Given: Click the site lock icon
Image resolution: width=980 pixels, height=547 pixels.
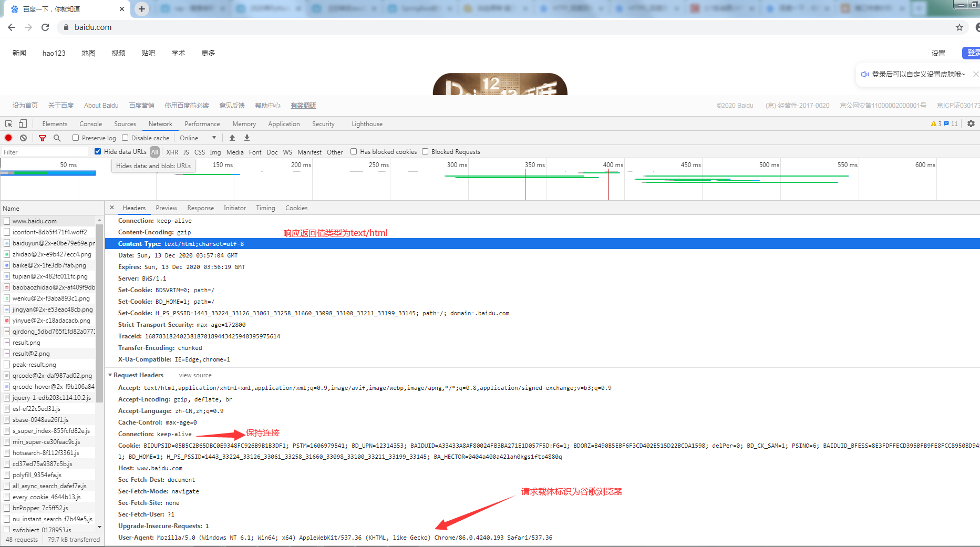Looking at the screenshot, I should [x=66, y=27].
